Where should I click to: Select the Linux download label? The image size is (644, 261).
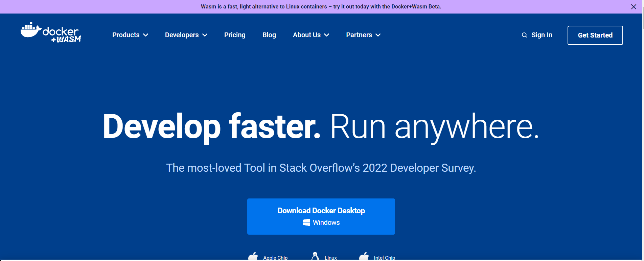(x=331, y=258)
